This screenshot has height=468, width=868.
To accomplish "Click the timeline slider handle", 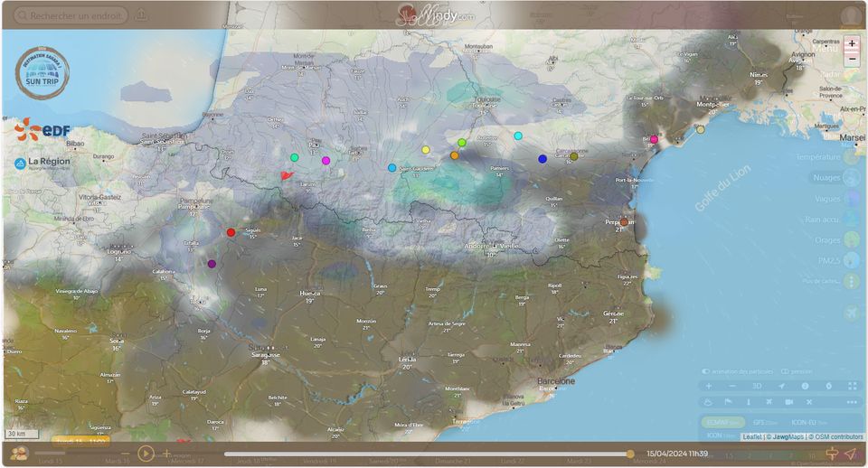I will pyautogui.click(x=630, y=454).
